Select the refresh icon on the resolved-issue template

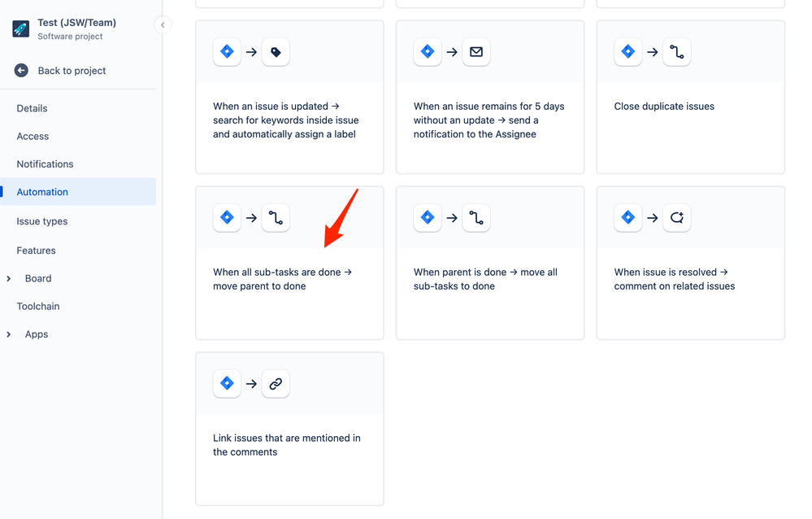coord(677,217)
